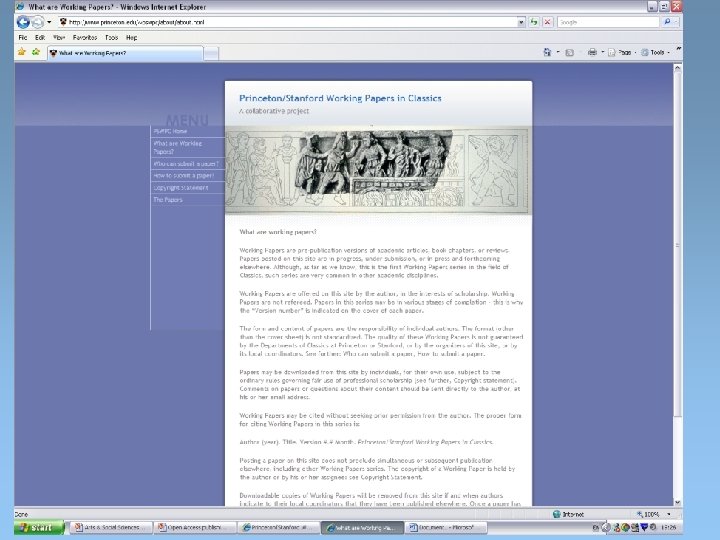Image resolution: width=720 pixels, height=540 pixels.
Task: Expand the address bar history dropdown
Action: (x=521, y=22)
